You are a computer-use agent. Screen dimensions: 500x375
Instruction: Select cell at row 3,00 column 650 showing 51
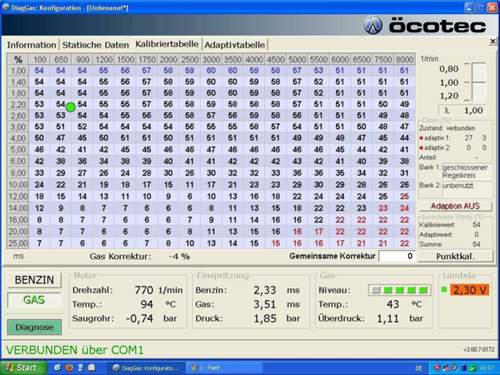point(61,127)
